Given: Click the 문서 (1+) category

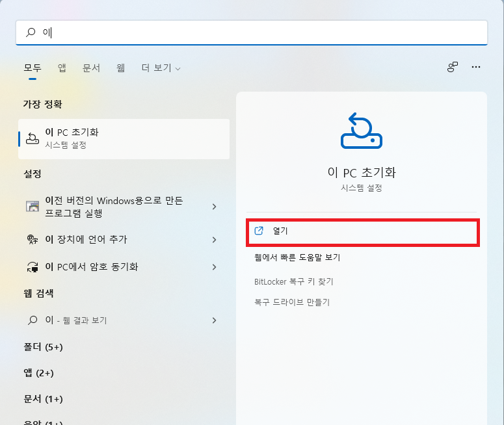Looking at the screenshot, I should pos(43,399).
